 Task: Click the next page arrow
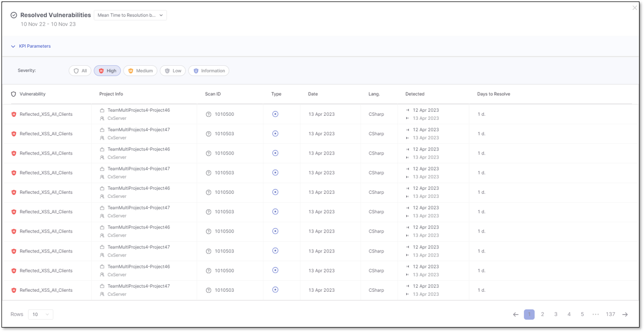click(625, 315)
